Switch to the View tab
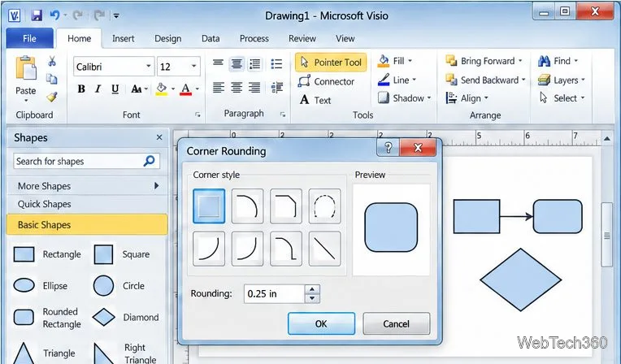The height and width of the screenshot is (364, 621). pos(345,38)
